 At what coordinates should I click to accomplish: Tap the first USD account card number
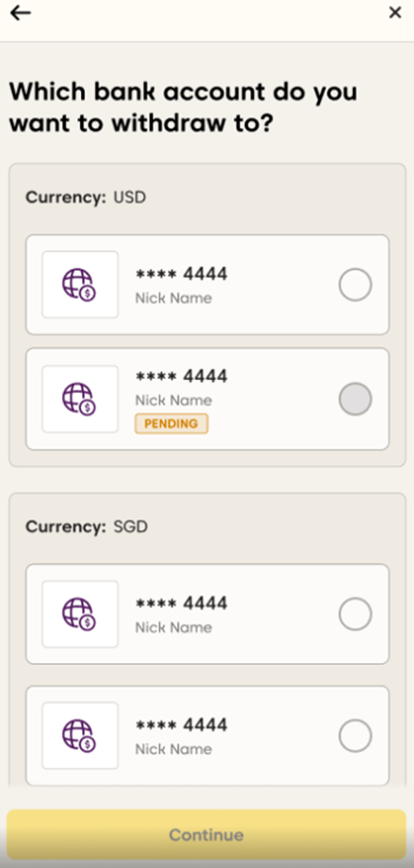tap(182, 274)
